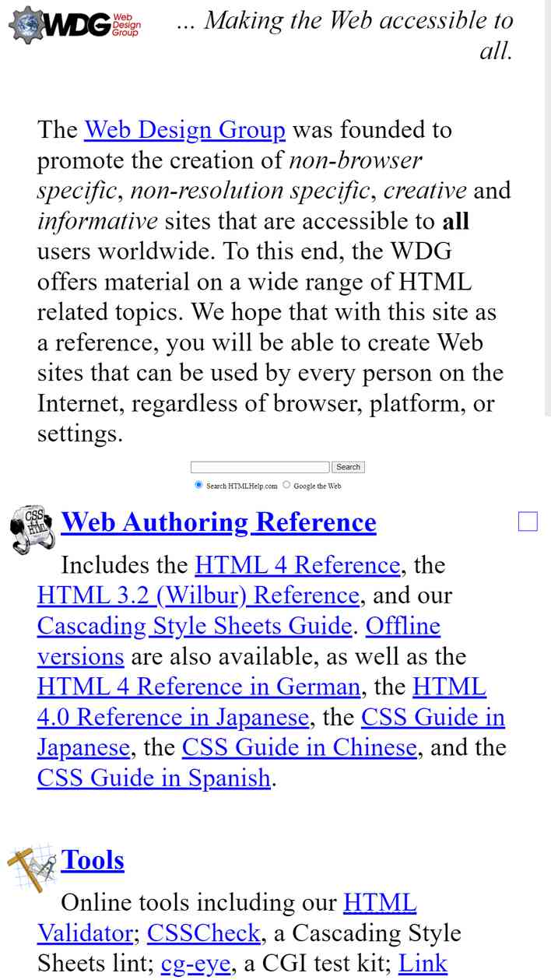Viewport: 551px width, 980px height.
Task: Open the Tools heading link
Action: coord(93,860)
